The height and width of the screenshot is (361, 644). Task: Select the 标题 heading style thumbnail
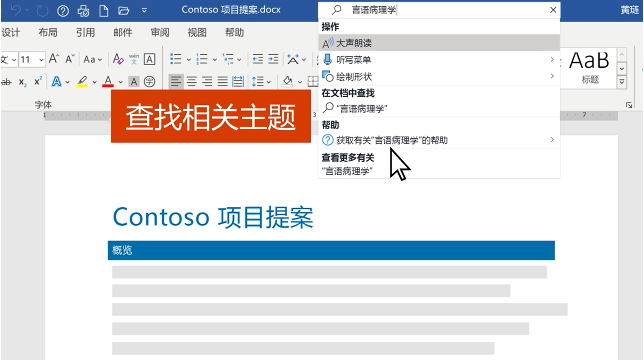pos(589,67)
